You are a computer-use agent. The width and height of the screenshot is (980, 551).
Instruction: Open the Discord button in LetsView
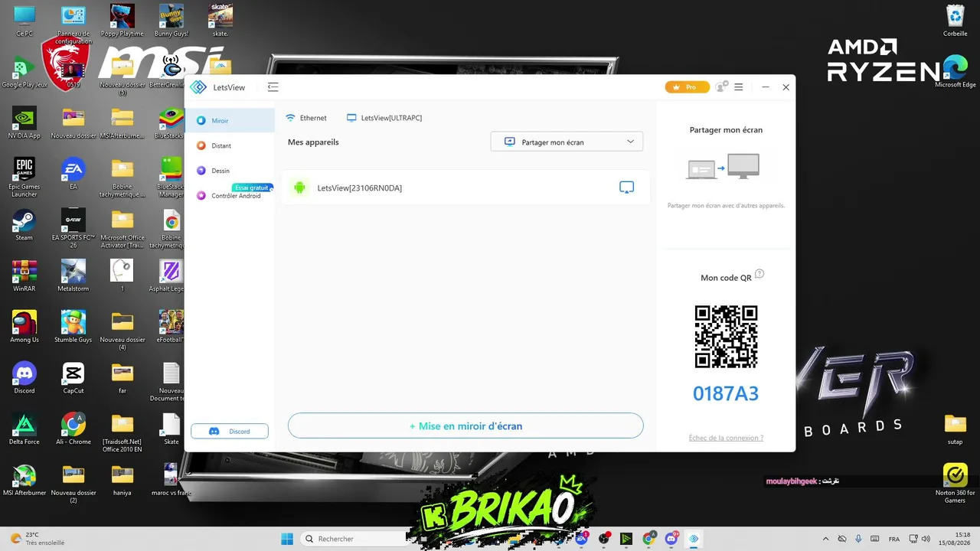click(230, 432)
